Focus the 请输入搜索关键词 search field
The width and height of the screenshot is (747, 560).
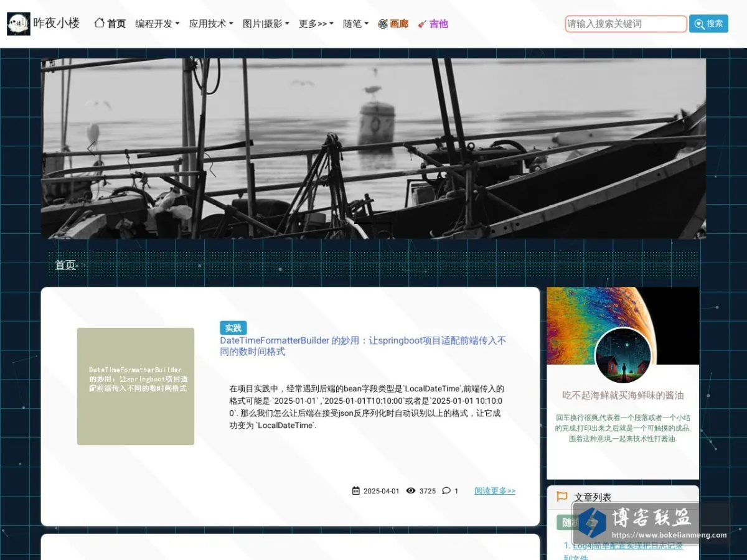click(626, 24)
